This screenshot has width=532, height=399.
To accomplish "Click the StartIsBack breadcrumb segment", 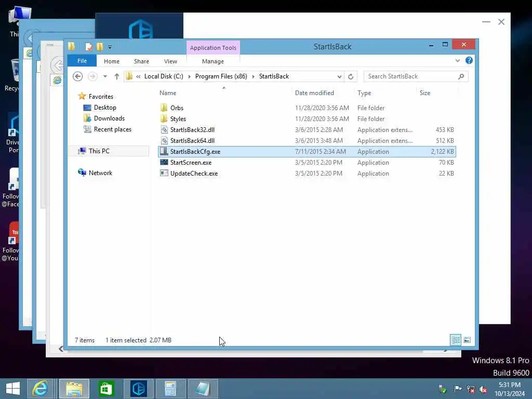I will tap(274, 76).
